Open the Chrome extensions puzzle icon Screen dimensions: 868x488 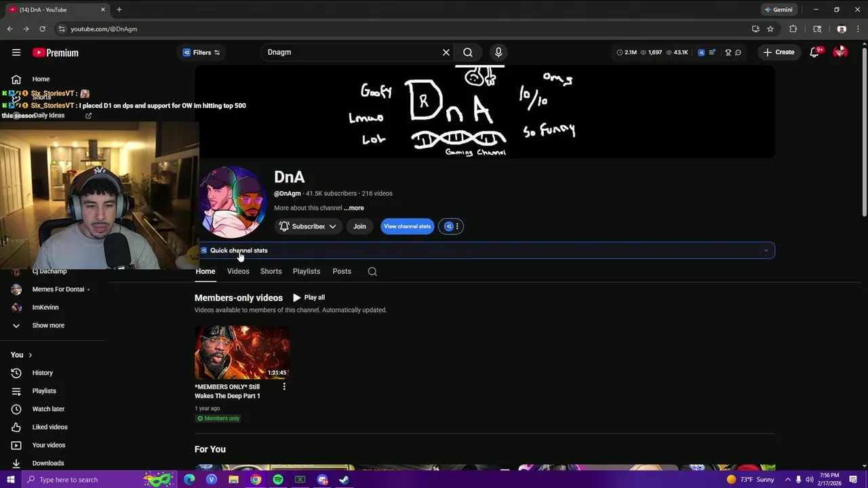pyautogui.click(x=793, y=29)
